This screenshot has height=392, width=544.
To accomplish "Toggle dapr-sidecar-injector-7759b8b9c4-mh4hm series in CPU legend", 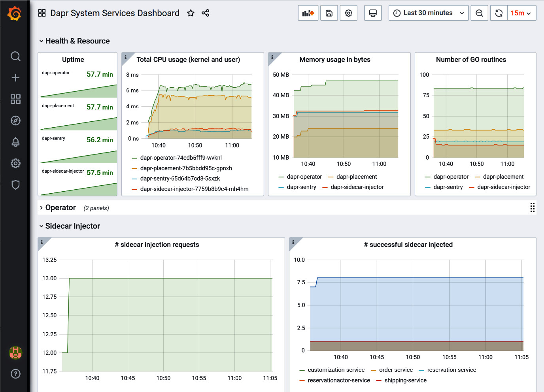I will click(195, 189).
